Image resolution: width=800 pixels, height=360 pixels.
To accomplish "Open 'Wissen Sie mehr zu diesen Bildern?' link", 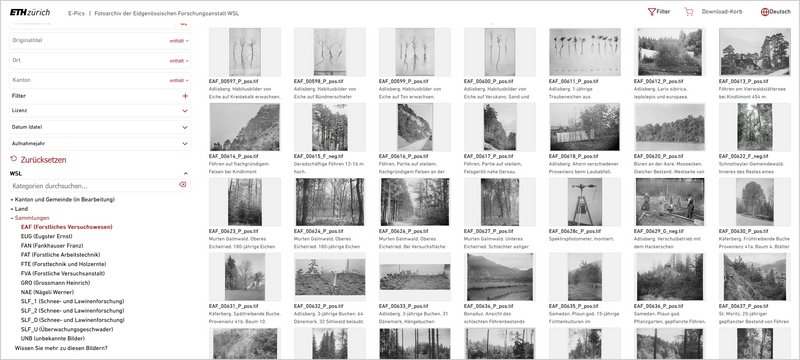I will pos(61,348).
